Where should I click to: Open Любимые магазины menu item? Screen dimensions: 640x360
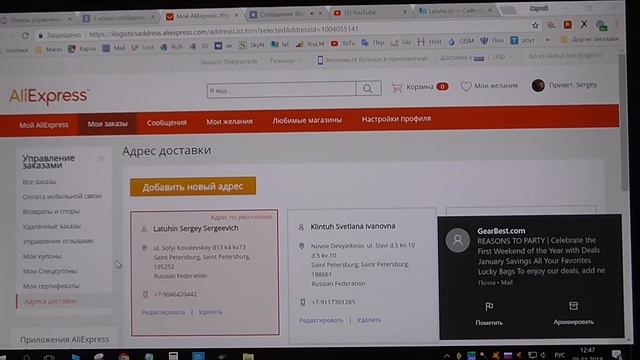[x=307, y=120]
